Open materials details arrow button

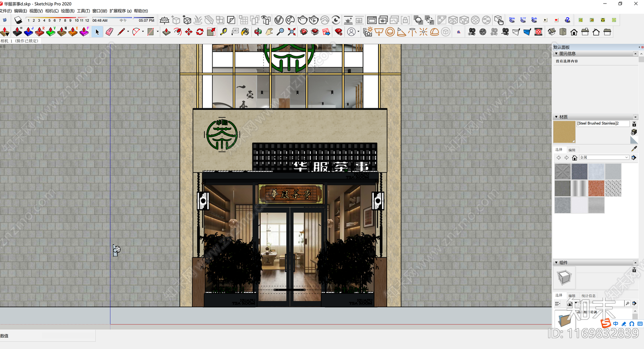tap(634, 158)
